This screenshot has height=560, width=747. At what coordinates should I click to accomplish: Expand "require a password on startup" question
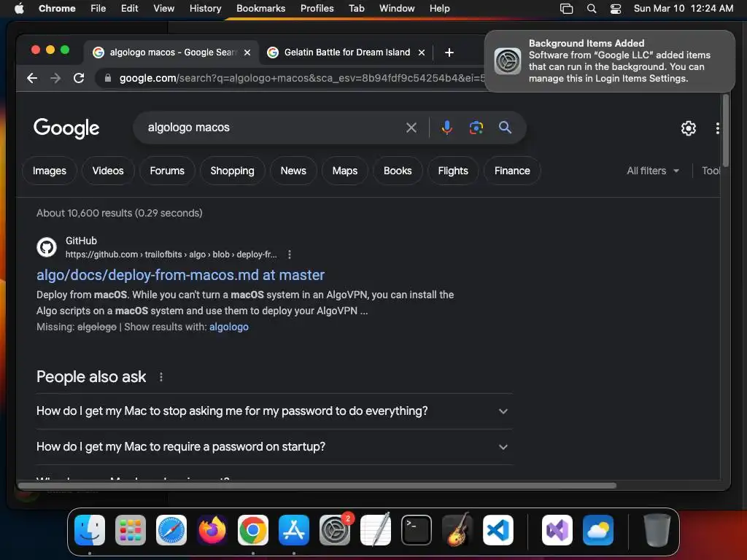coord(273,447)
